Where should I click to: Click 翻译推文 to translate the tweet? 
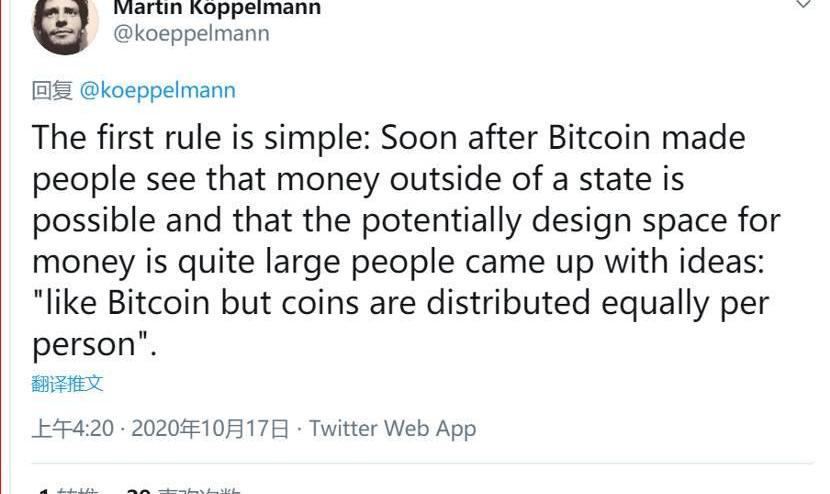tap(67, 384)
